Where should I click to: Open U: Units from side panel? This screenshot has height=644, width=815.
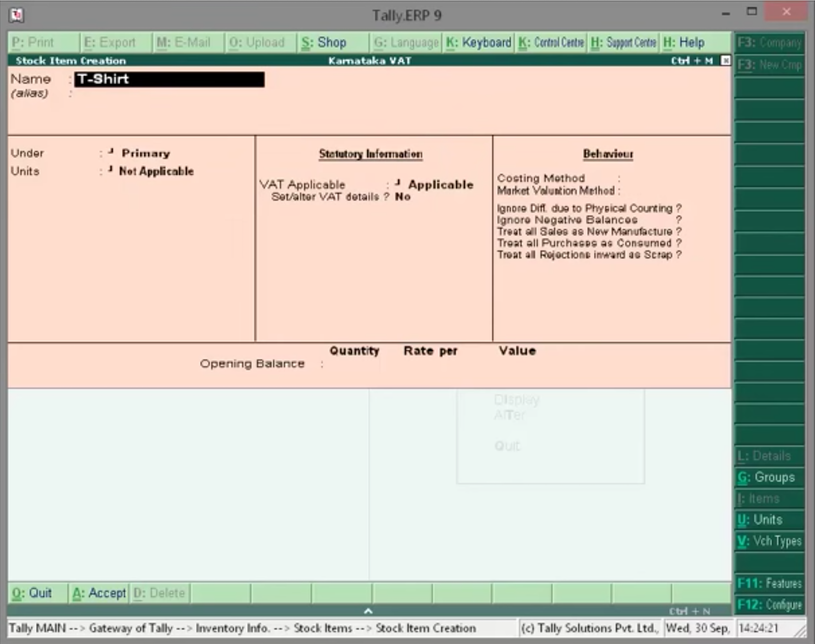[769, 520]
